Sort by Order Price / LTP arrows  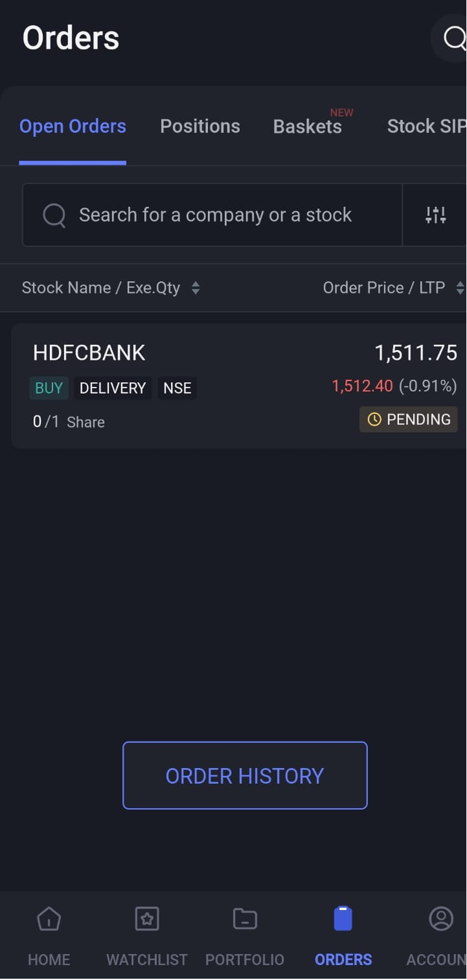point(460,288)
